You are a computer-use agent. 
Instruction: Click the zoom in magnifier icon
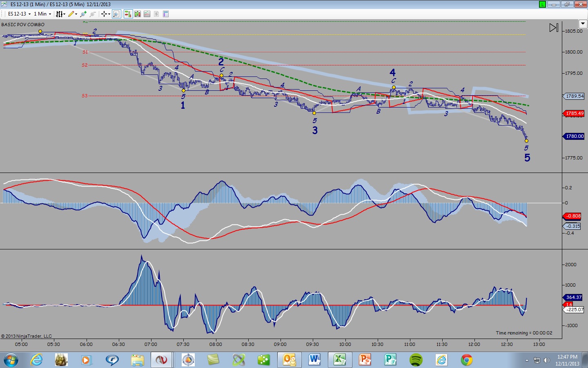pos(83,14)
